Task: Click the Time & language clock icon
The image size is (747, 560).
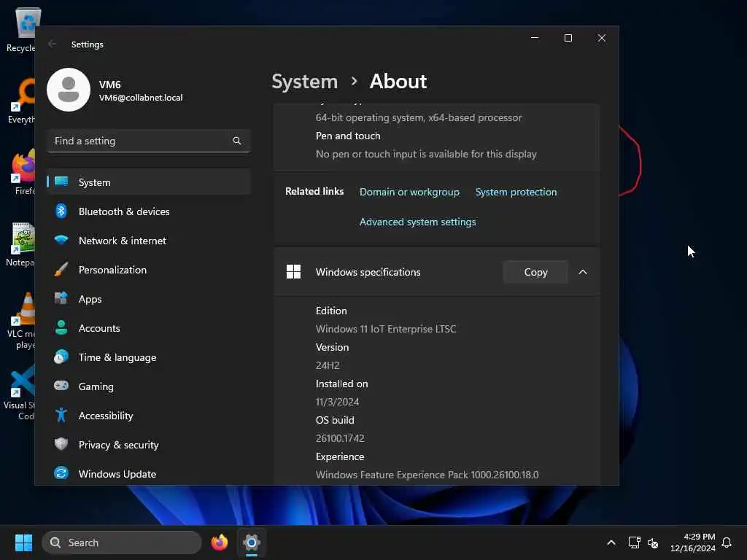Action: pyautogui.click(x=61, y=357)
